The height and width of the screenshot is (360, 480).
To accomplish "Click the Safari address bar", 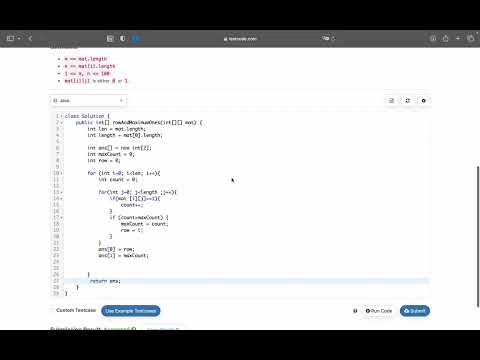I will tap(240, 39).
